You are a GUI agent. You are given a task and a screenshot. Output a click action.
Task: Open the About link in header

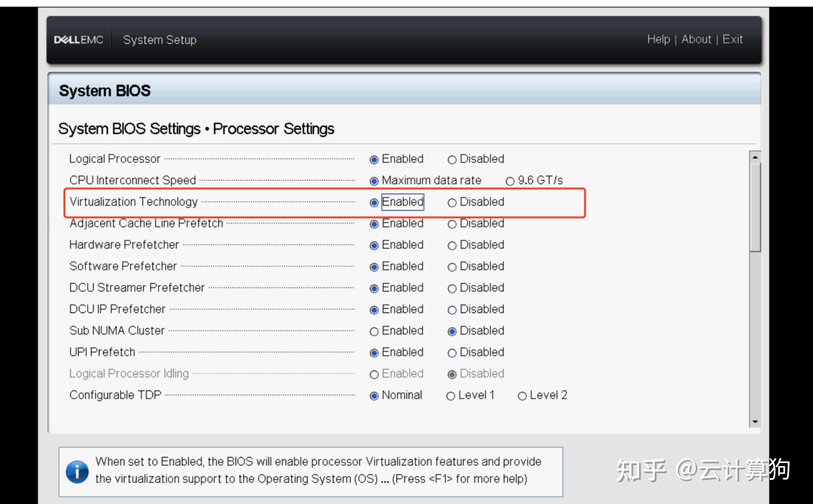pos(696,39)
